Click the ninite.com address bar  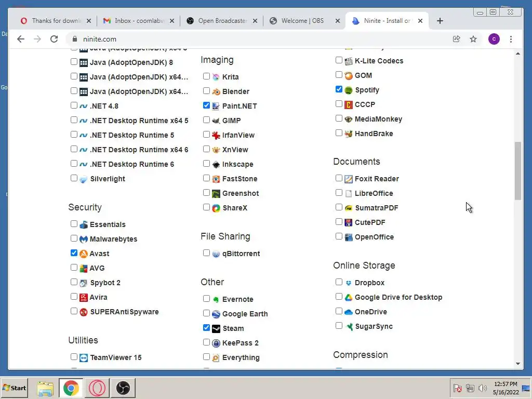tap(258, 39)
